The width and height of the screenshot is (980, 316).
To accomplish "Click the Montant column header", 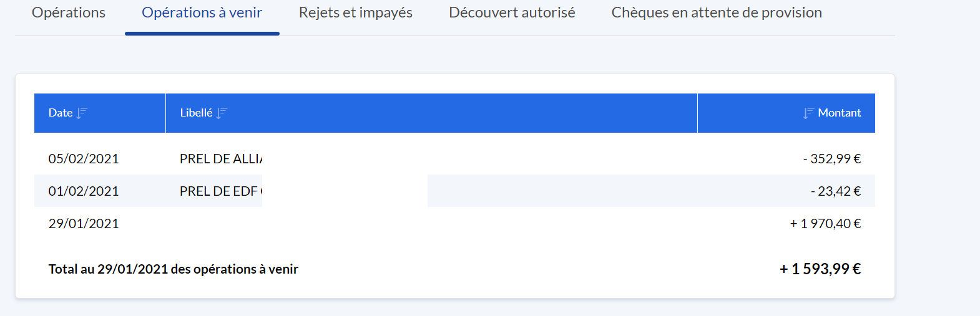I will [x=786, y=113].
